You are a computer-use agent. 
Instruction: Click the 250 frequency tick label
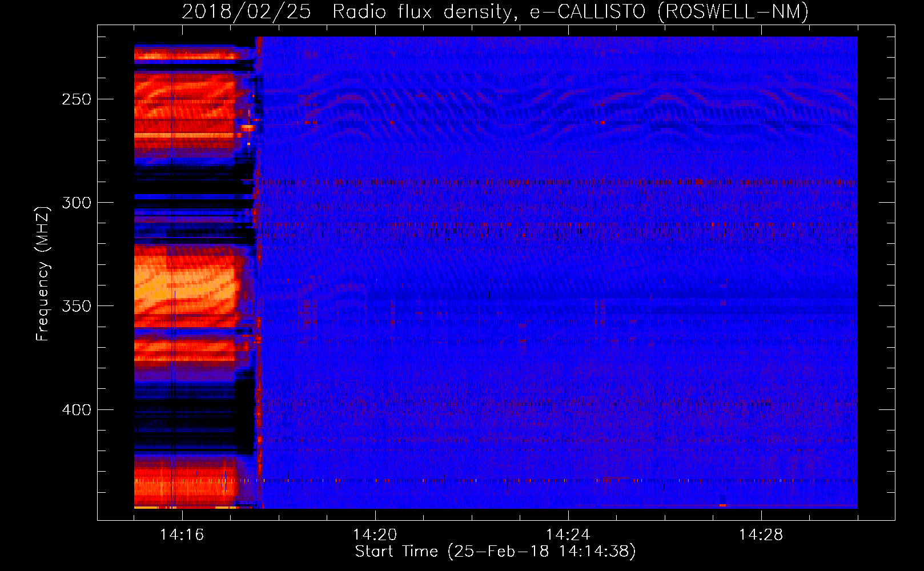[x=77, y=99]
